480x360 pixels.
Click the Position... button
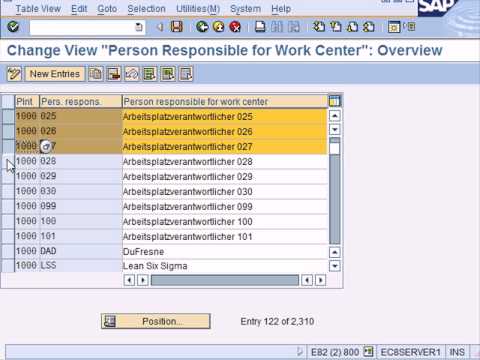[156, 321]
